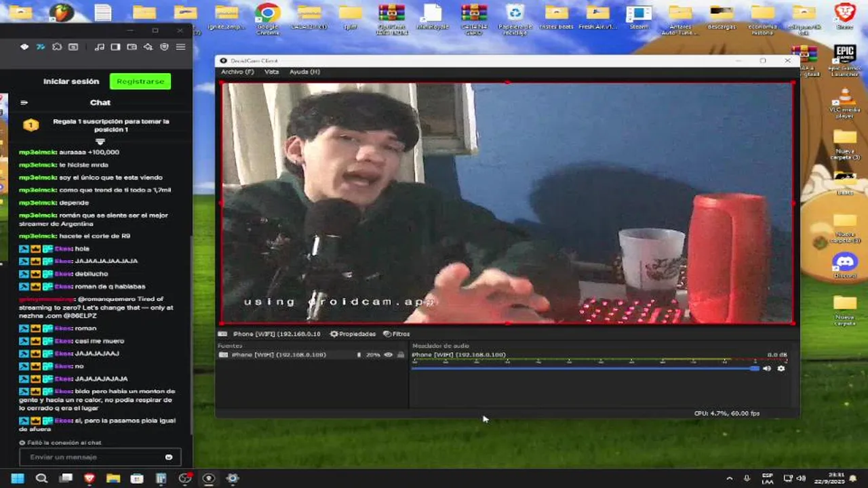The width and height of the screenshot is (868, 488).
Task: Toggle visibility eye of Phone [WIFI] source
Action: click(x=389, y=354)
